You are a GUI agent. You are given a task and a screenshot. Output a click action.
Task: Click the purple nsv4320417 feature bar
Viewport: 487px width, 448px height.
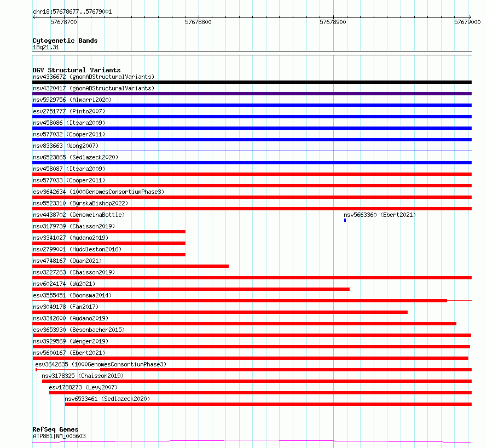pyautogui.click(x=252, y=94)
